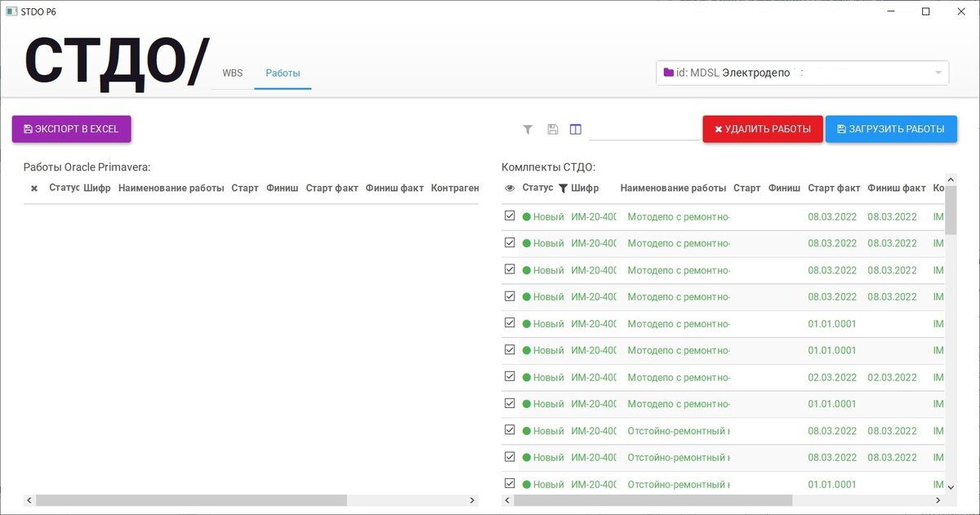
Task: Click the Финиш факт header in the Primavera table
Action: click(x=394, y=188)
